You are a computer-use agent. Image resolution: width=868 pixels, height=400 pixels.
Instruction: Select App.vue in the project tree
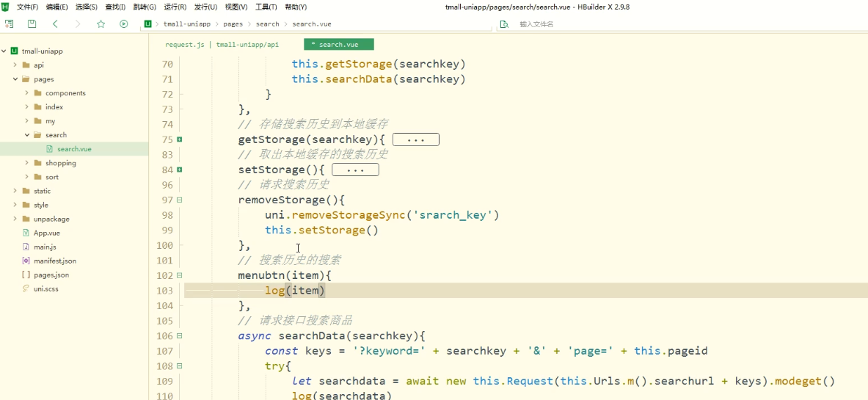coord(47,233)
